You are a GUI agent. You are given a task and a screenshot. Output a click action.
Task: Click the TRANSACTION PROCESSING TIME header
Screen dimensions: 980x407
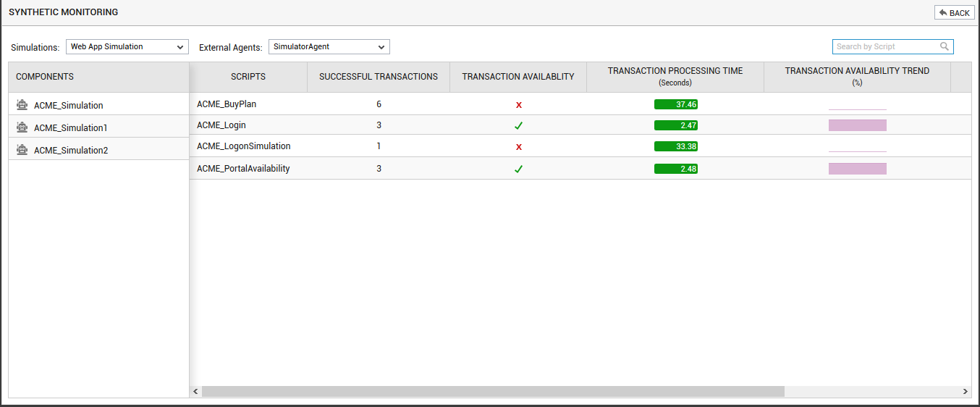(x=675, y=77)
